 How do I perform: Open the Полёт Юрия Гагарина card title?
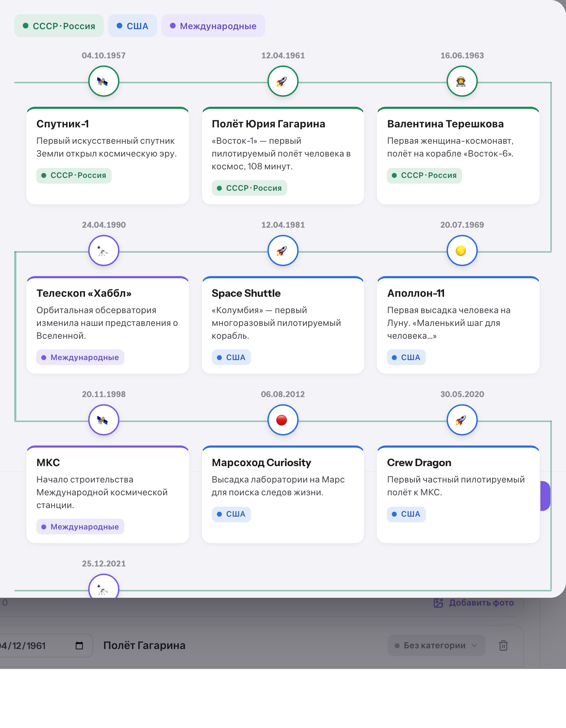268,124
